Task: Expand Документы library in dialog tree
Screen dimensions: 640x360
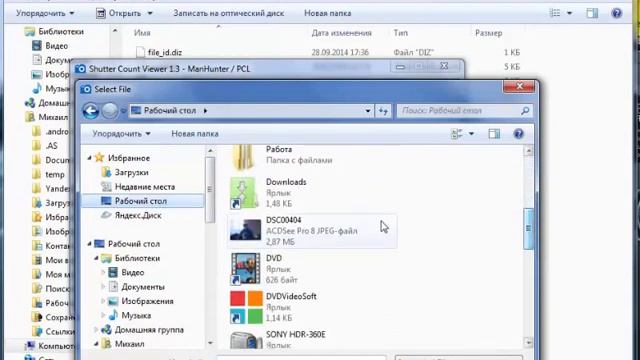Action: (103, 287)
